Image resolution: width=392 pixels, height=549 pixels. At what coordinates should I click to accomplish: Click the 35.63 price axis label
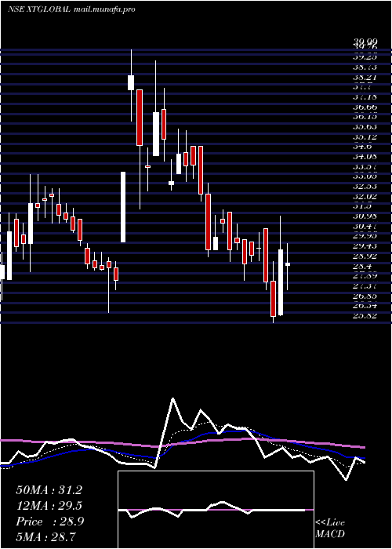pyautogui.click(x=365, y=127)
